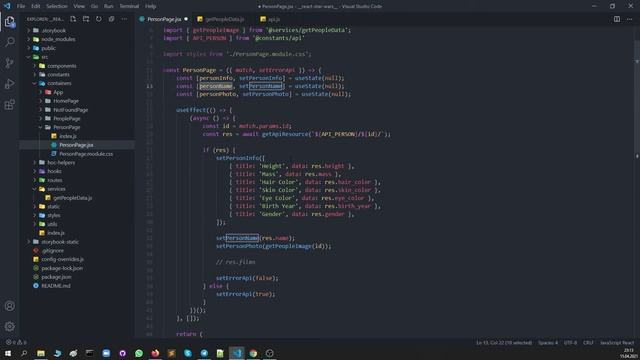
Task: Open Zoom from the taskbar
Action: pyautogui.click(x=106, y=353)
